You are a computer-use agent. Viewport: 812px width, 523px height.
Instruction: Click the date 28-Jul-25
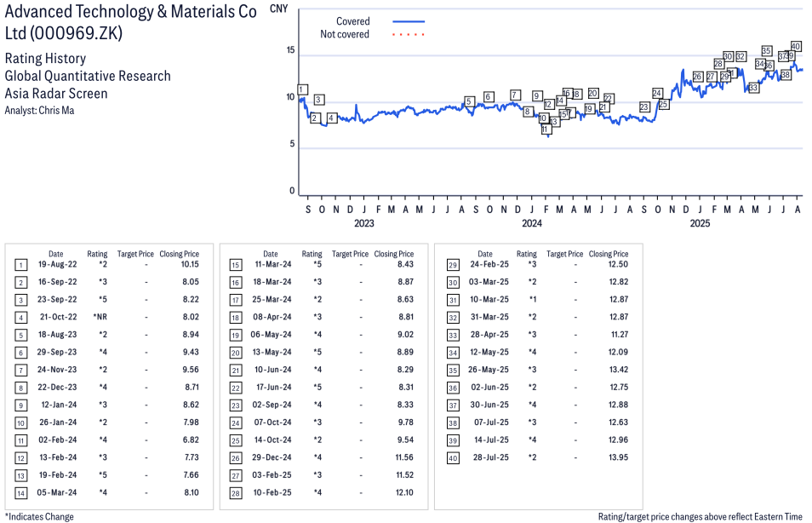pos(491,457)
